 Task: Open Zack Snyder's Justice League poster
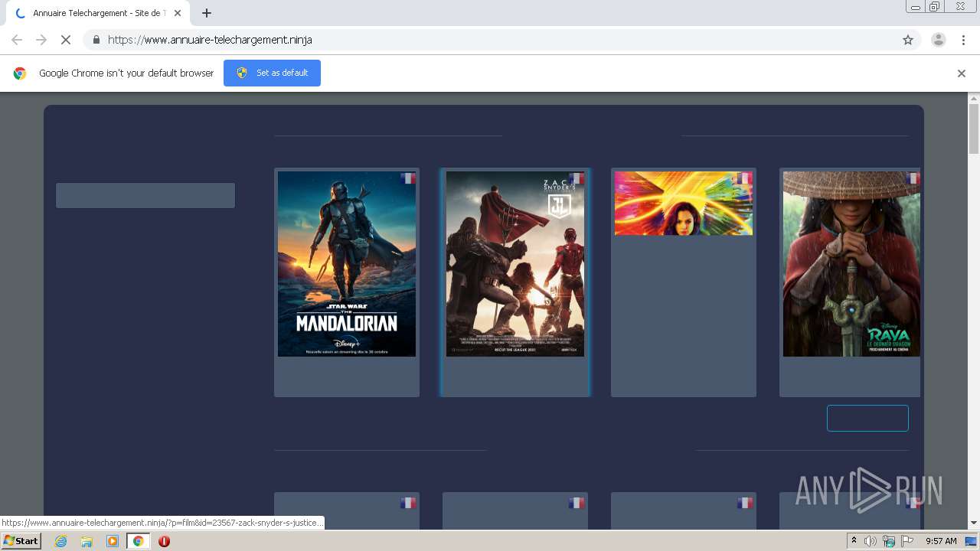[515, 264]
